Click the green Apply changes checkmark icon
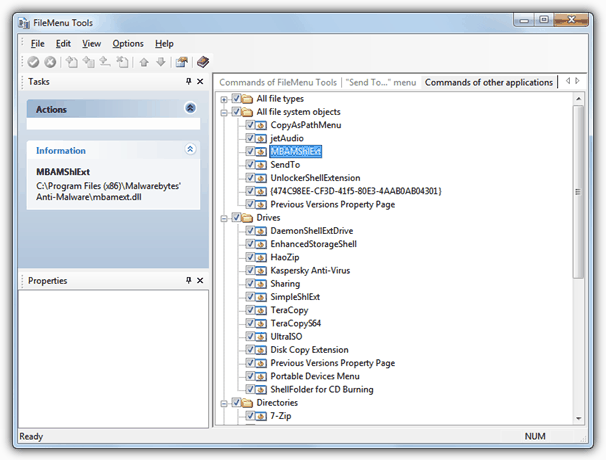The height and width of the screenshot is (460, 606). 34,62
